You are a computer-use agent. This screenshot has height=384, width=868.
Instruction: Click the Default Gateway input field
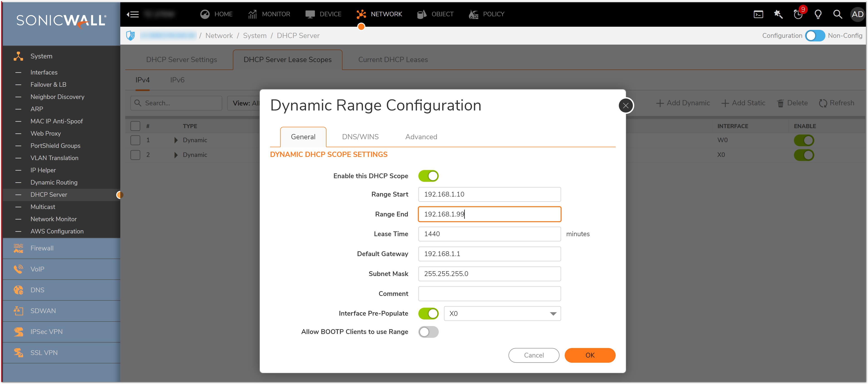coord(489,254)
